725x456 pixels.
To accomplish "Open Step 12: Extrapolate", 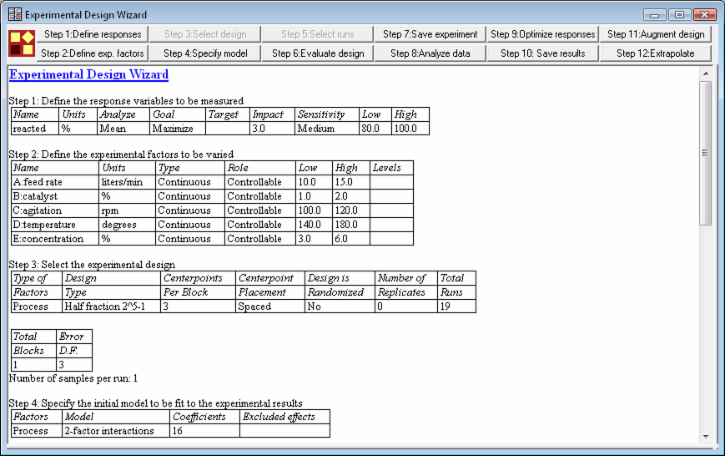I will click(x=656, y=53).
